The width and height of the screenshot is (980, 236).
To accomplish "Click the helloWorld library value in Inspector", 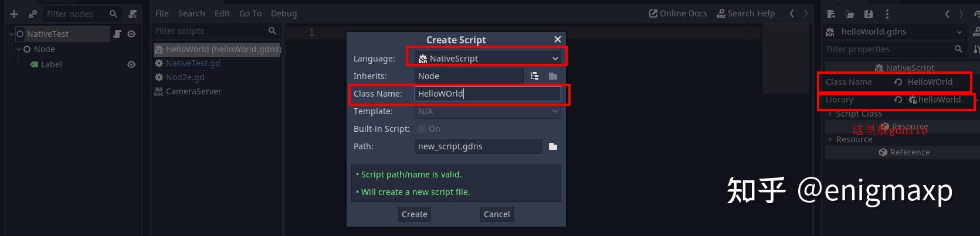I will (940, 100).
